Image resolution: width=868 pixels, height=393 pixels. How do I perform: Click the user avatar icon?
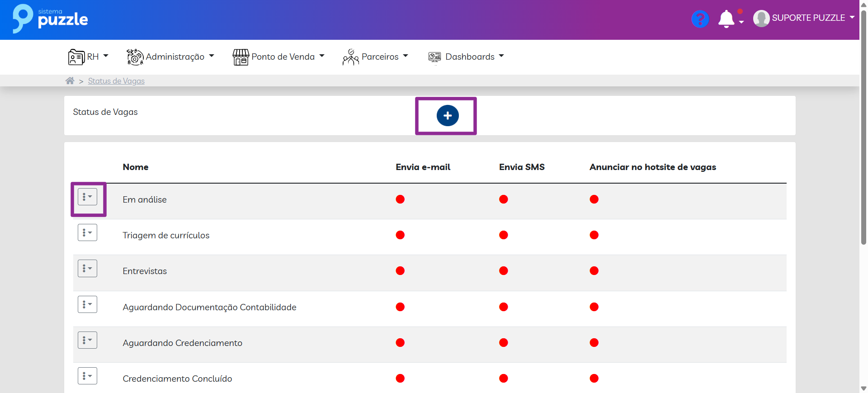[761, 19]
